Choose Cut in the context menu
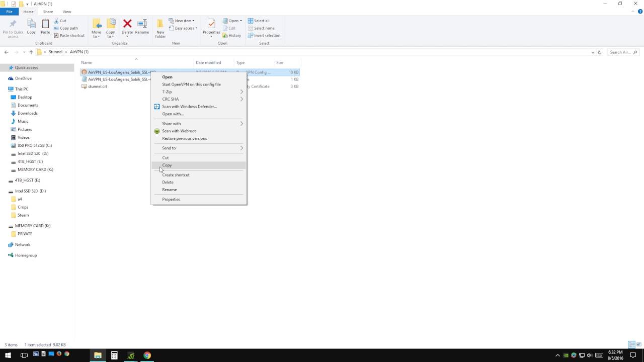This screenshot has width=644, height=362. [199, 158]
